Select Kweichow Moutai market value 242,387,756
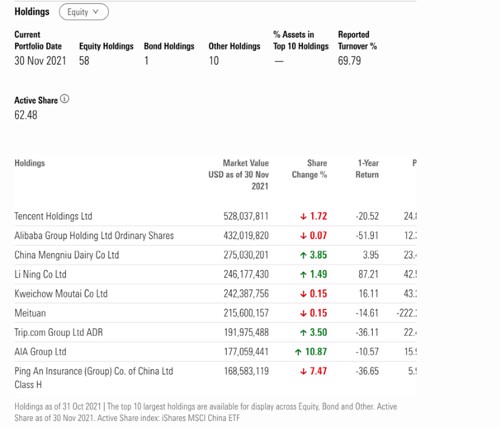500x427 pixels. point(246,293)
